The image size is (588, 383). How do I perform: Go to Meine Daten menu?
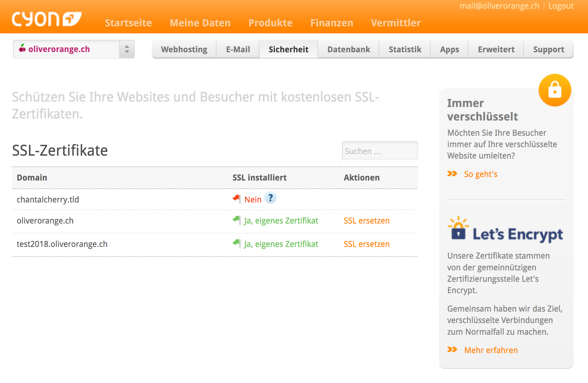point(200,23)
